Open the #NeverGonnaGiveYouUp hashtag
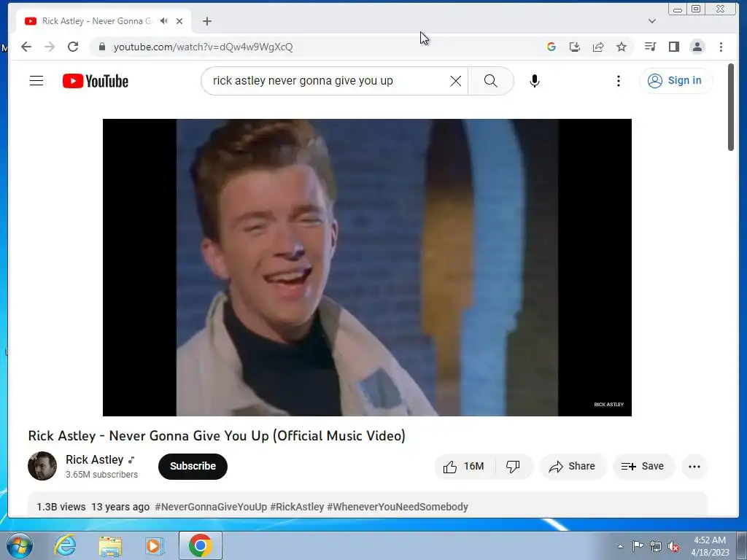This screenshot has width=747, height=560. pyautogui.click(x=211, y=507)
